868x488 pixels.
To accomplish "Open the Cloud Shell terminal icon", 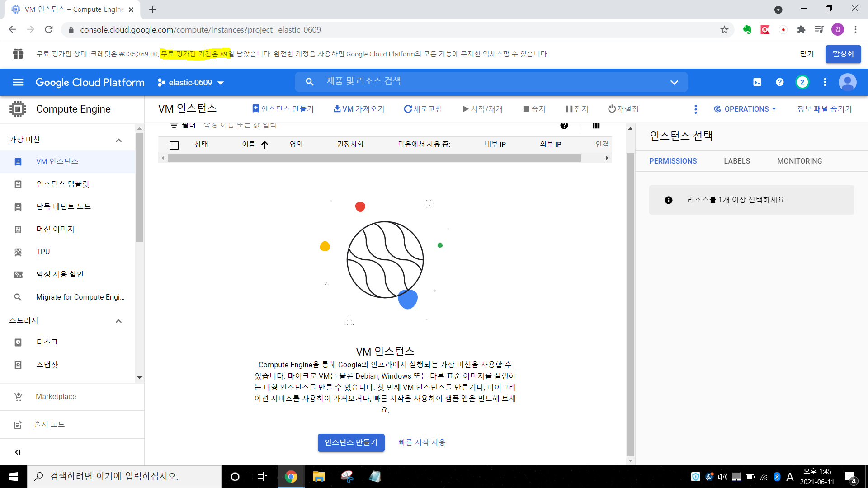I will coord(757,82).
